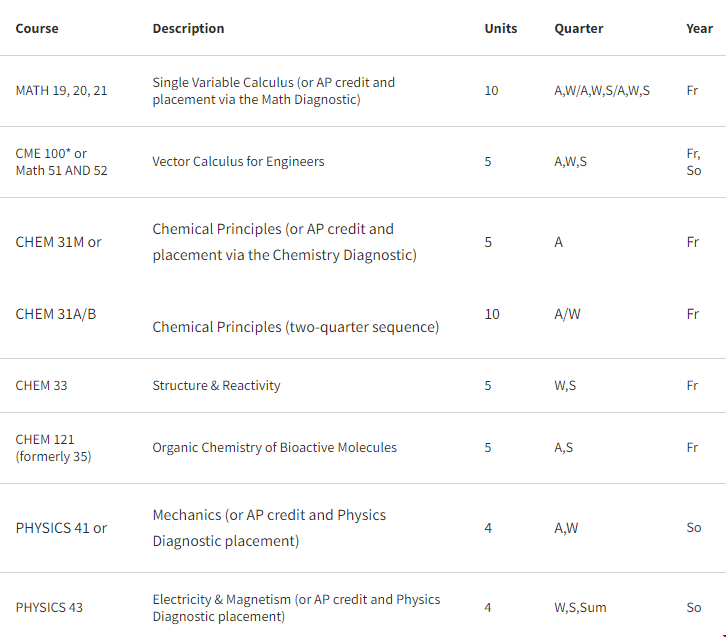
Task: Select the CHEM 31M course code
Action: [x=58, y=242]
